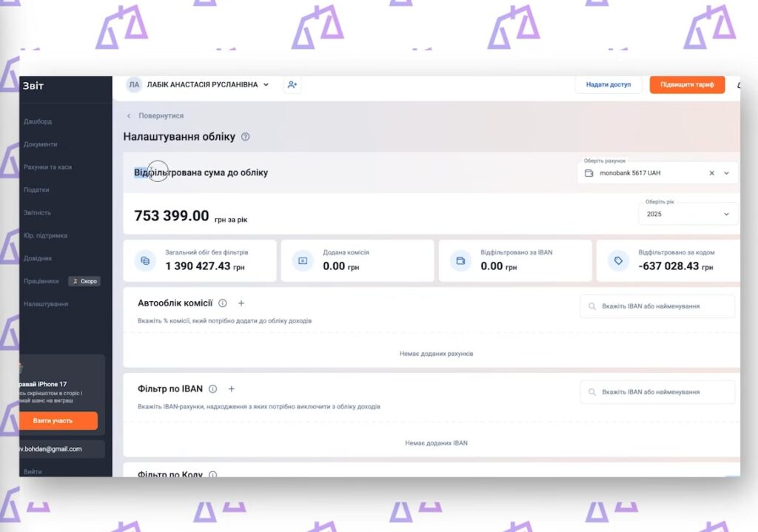Viewport: 758px width, 532px height.
Task: Open Рахунки та каси section
Action: pyautogui.click(x=47, y=167)
